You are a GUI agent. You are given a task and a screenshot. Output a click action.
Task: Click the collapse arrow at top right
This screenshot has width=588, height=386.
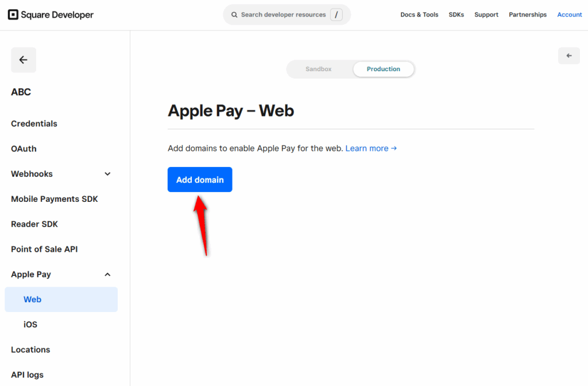coord(569,56)
